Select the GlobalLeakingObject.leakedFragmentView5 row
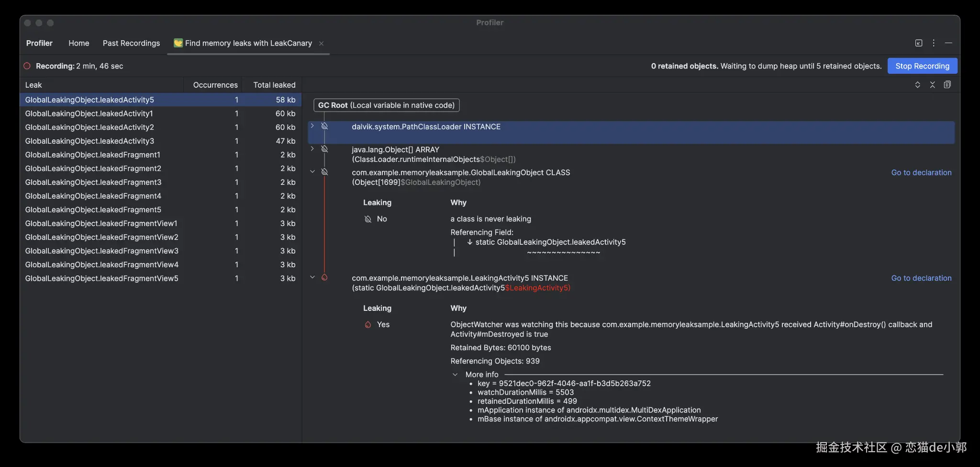 161,278
